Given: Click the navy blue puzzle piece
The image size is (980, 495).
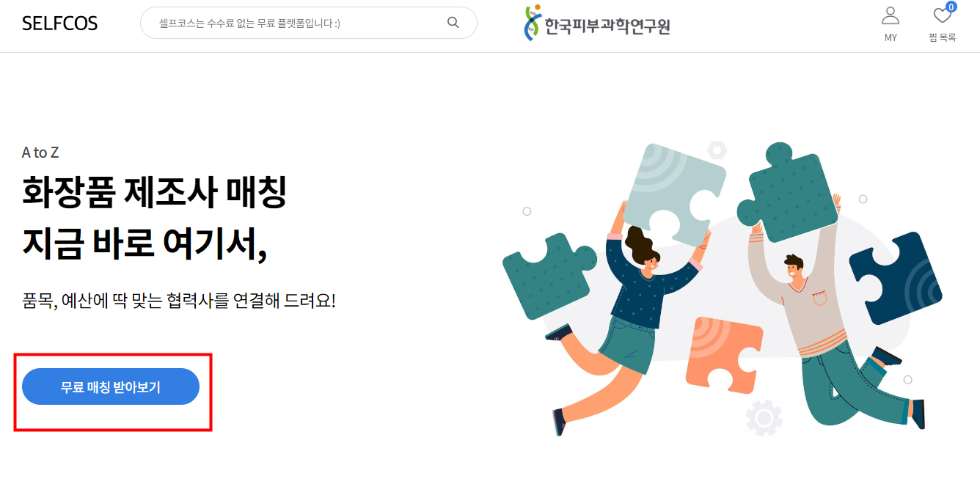Looking at the screenshot, I should pyautogui.click(x=896, y=278).
